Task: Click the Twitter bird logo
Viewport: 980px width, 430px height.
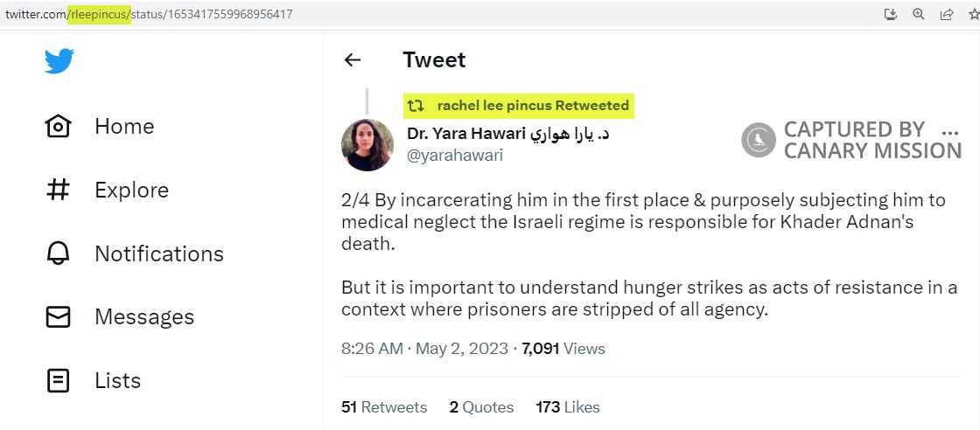Action: pos(59,61)
